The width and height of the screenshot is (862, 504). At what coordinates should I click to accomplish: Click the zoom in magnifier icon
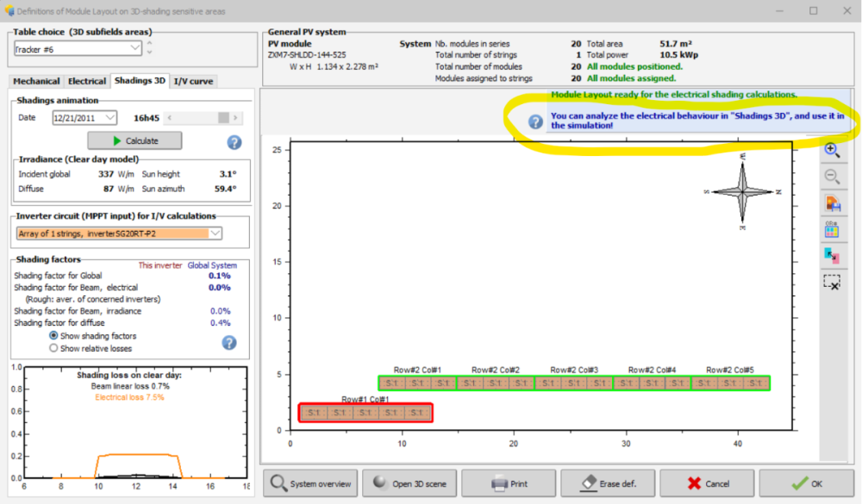(x=832, y=150)
